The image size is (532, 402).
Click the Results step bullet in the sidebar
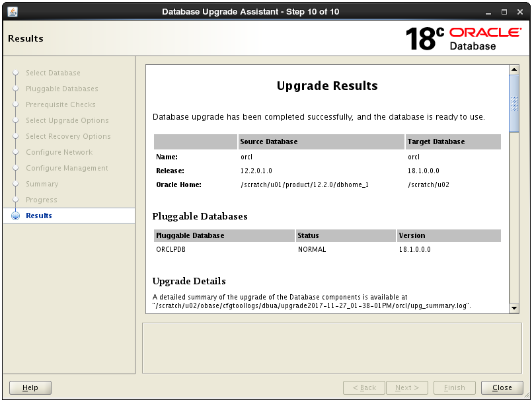pos(16,216)
